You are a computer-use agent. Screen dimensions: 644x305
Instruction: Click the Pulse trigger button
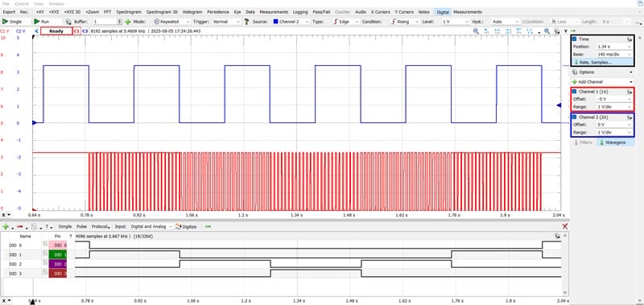tap(81, 227)
